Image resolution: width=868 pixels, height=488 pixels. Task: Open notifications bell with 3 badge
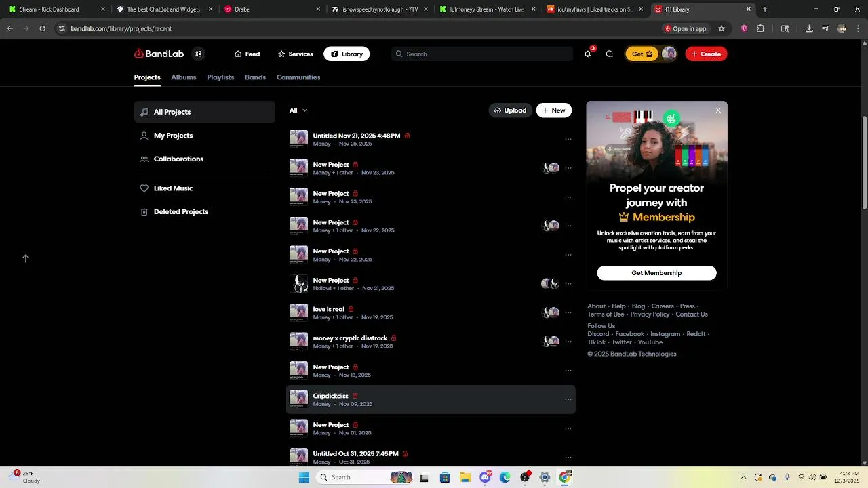(588, 54)
